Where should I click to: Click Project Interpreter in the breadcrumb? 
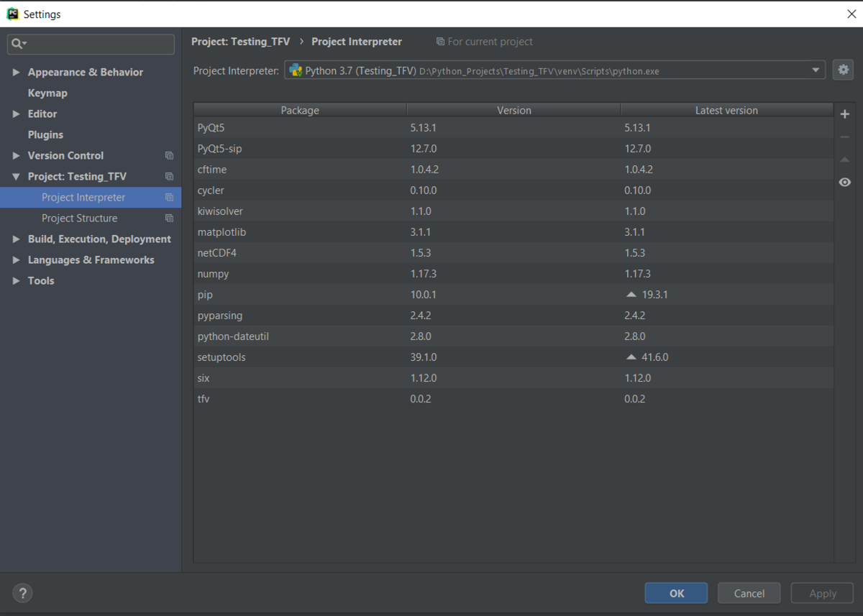click(x=356, y=41)
